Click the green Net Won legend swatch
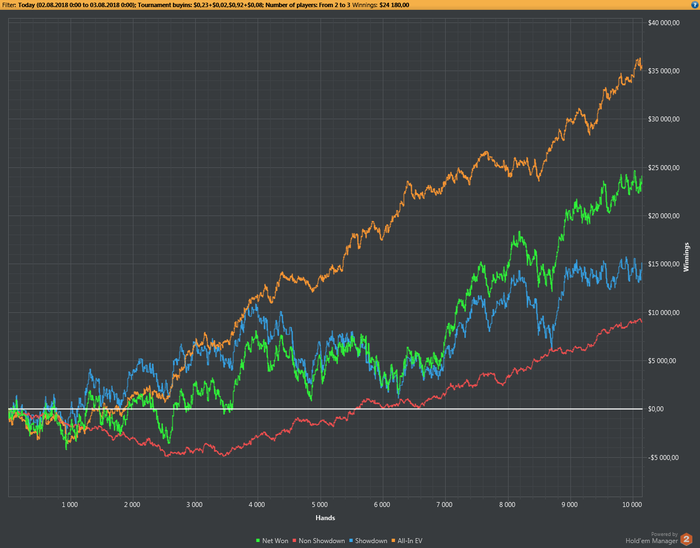 pyautogui.click(x=258, y=541)
